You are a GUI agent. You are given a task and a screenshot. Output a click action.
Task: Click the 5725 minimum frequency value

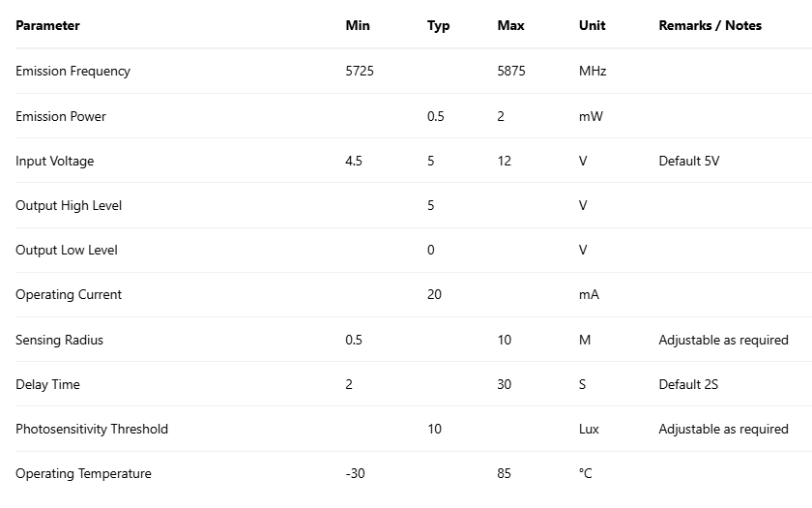point(360,71)
